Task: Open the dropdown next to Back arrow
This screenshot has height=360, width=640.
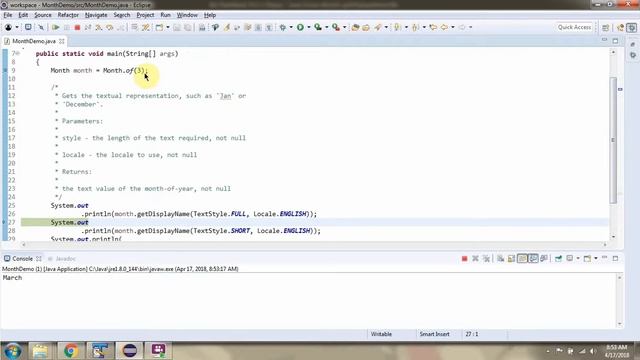Action: (453, 27)
